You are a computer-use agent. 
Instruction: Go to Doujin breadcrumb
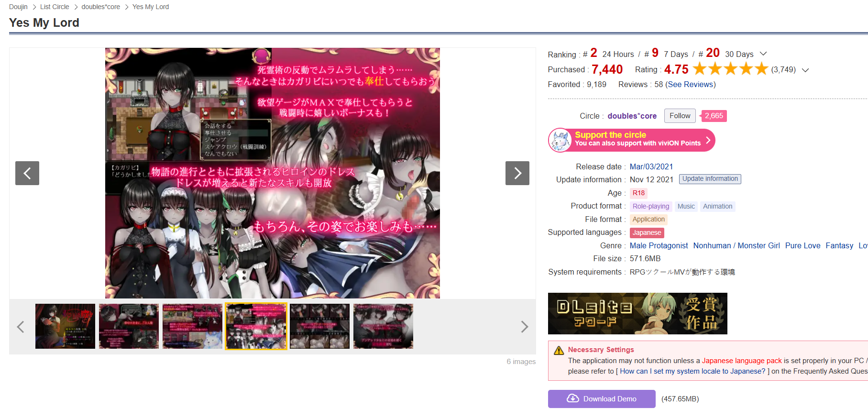[x=18, y=7]
